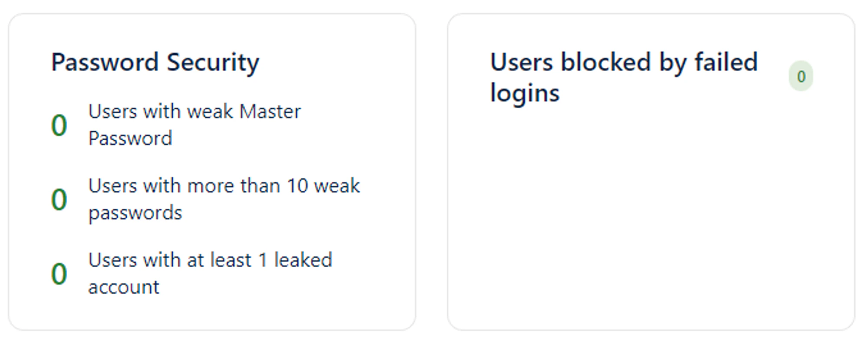Open Users with at least 1 leaked account details
Image resolution: width=868 pixels, height=341 pixels.
[210, 273]
